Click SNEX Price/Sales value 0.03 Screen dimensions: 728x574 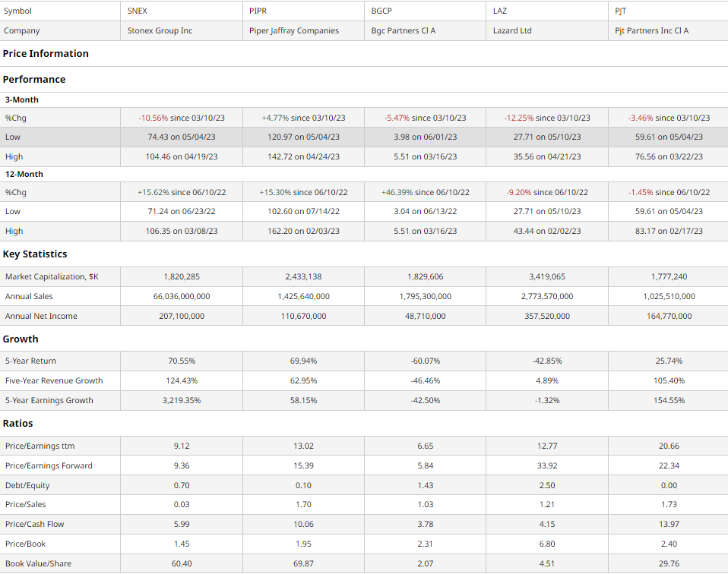182,504
